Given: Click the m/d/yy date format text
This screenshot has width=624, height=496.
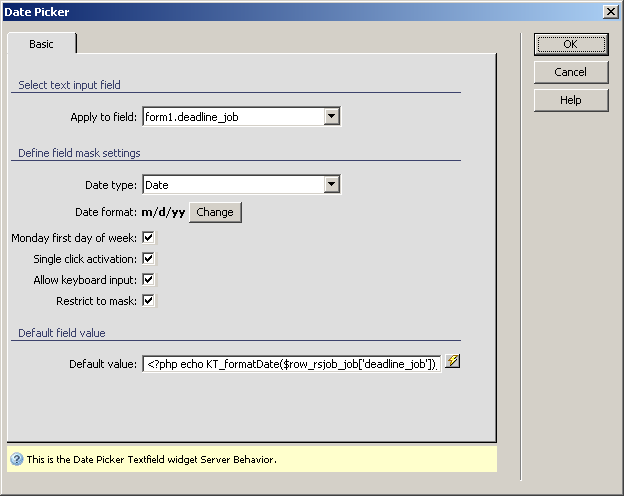Looking at the screenshot, I should 162,212.
